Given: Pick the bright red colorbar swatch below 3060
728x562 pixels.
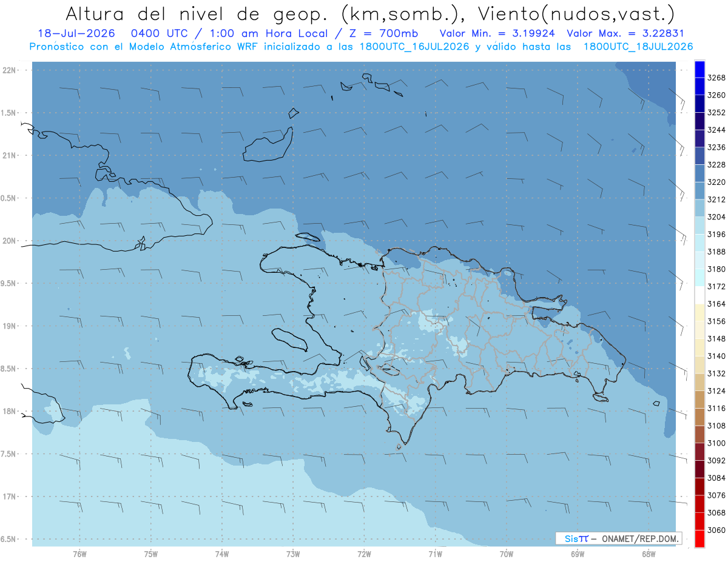Looking at the screenshot, I should coord(699,538).
